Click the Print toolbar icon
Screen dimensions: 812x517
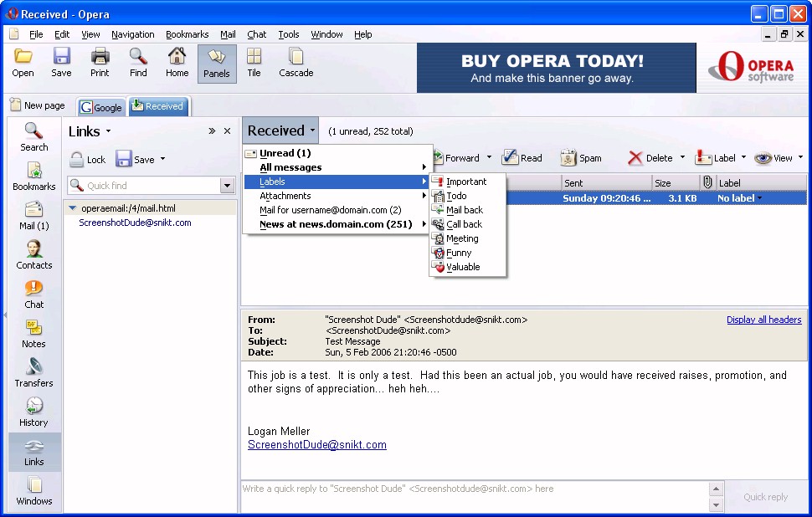click(100, 56)
